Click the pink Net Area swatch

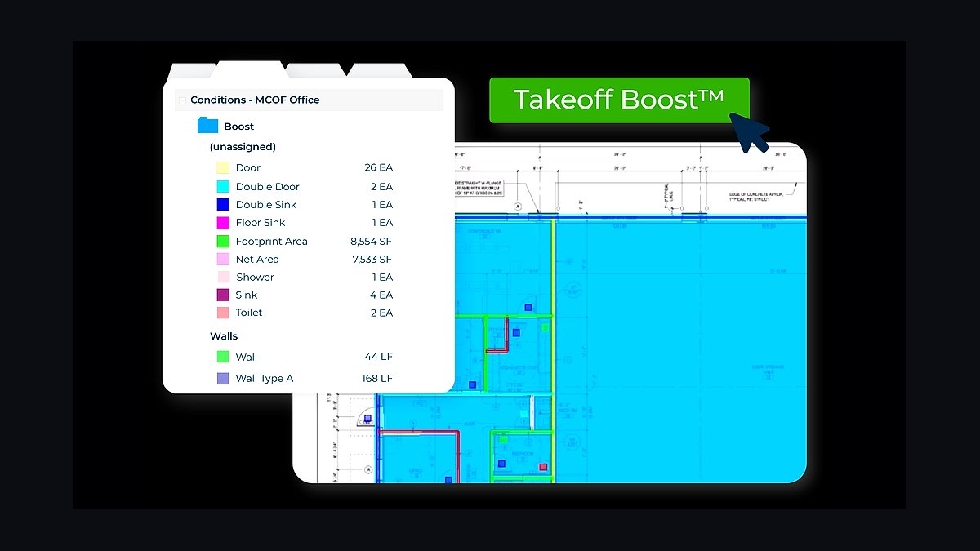pyautogui.click(x=222, y=259)
